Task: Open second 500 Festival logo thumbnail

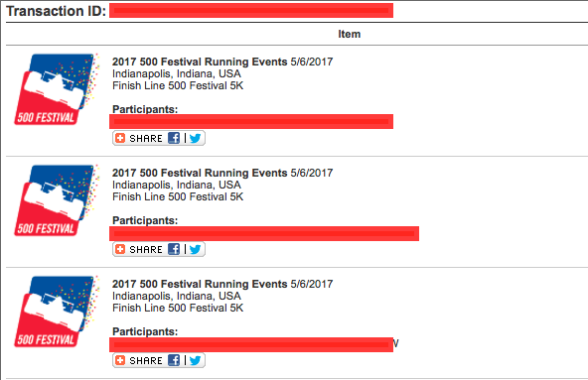Action: coord(57,200)
